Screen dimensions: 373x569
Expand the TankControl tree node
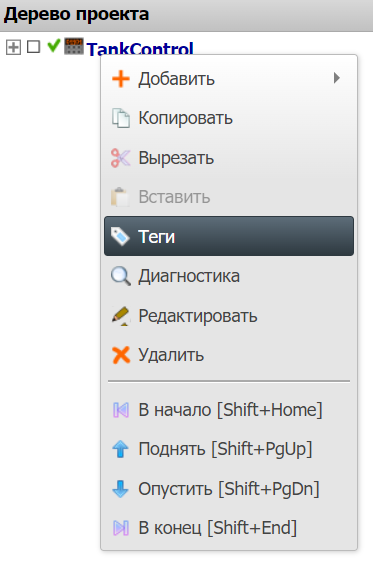coord(13,47)
